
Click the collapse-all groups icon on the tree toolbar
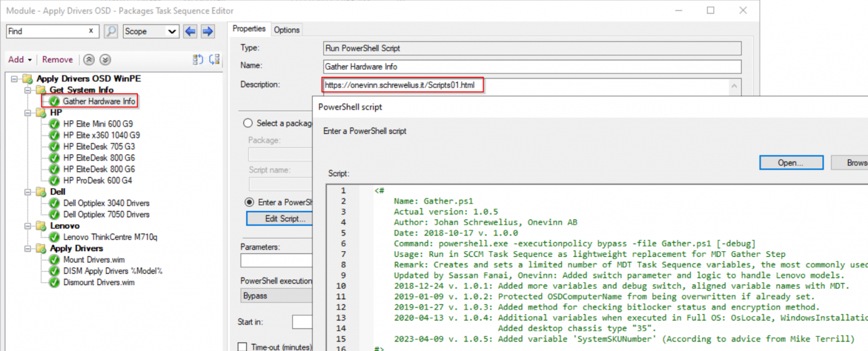click(212, 59)
